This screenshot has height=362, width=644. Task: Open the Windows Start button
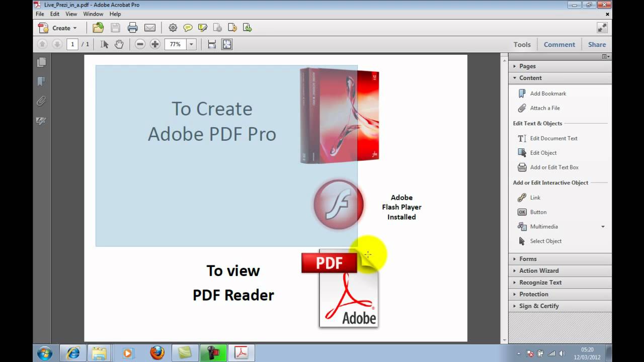(x=45, y=353)
